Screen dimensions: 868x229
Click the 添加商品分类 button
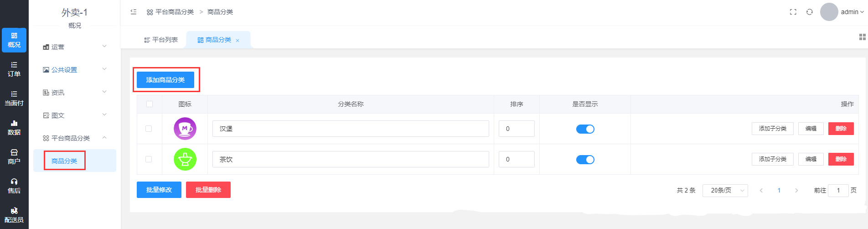[x=165, y=80]
